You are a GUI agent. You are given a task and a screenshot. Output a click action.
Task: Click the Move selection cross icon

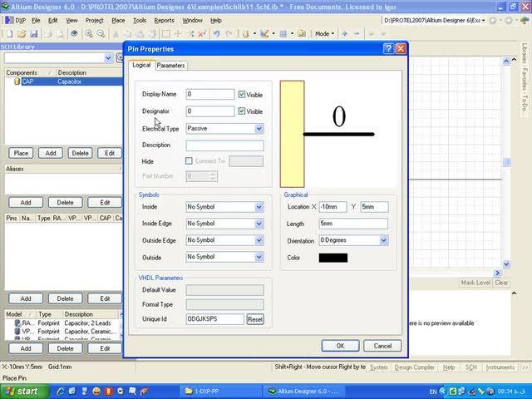pos(178,33)
